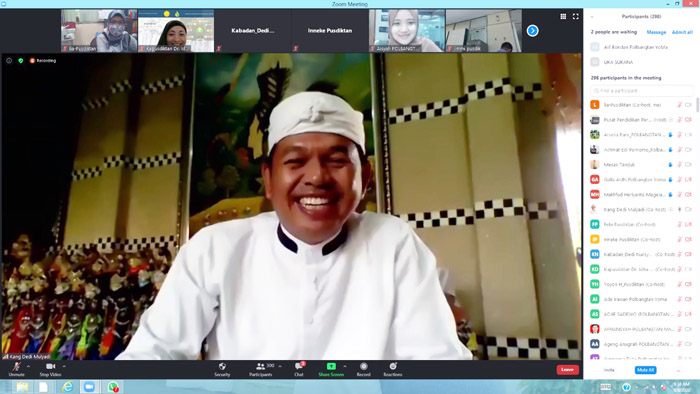Expand share options arrow beside Share Screen

pos(345,366)
